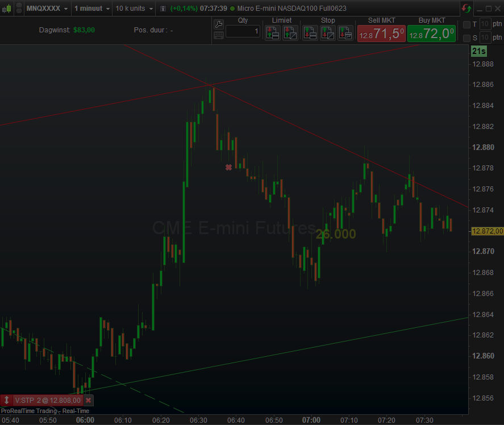Open trading settings wrench icon
The height and width of the screenshot is (425, 504).
pos(219,24)
